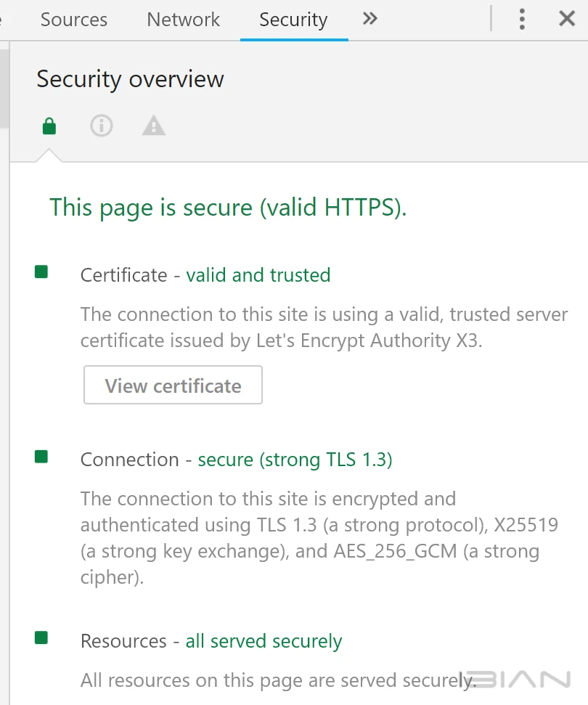This screenshot has height=705, width=588.
Task: Switch to the Network tab
Action: point(184,20)
